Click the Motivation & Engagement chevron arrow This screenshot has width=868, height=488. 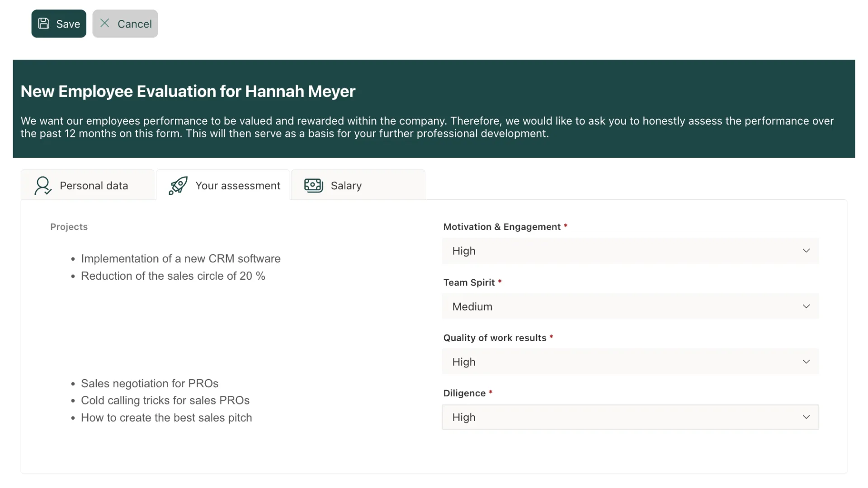(806, 251)
